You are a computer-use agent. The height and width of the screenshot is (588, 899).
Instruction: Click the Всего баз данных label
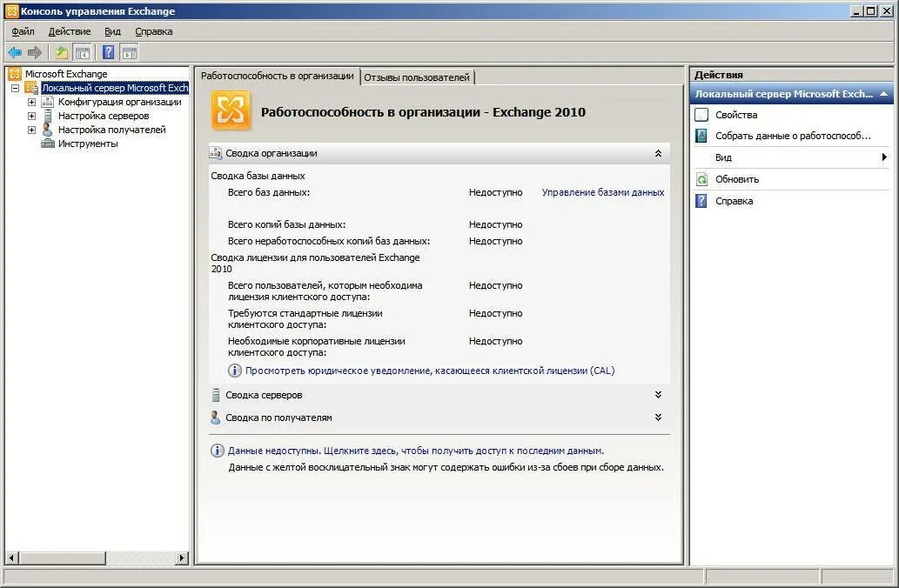(x=269, y=192)
